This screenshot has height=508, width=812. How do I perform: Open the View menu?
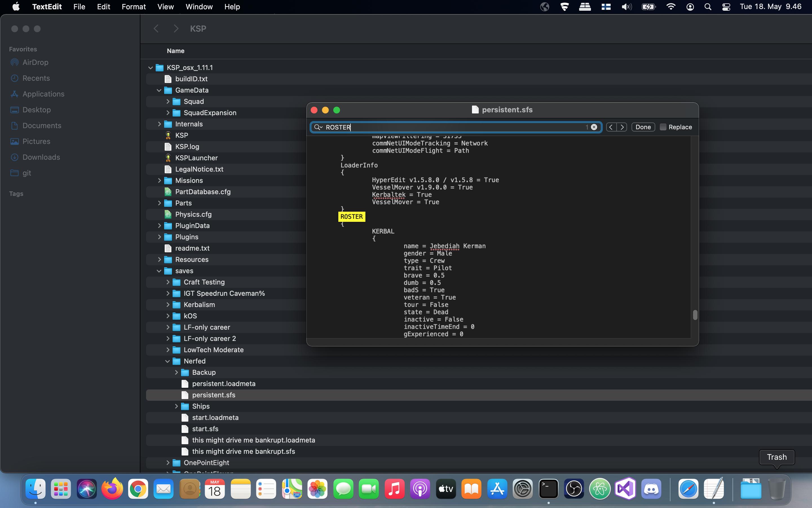[166, 7]
